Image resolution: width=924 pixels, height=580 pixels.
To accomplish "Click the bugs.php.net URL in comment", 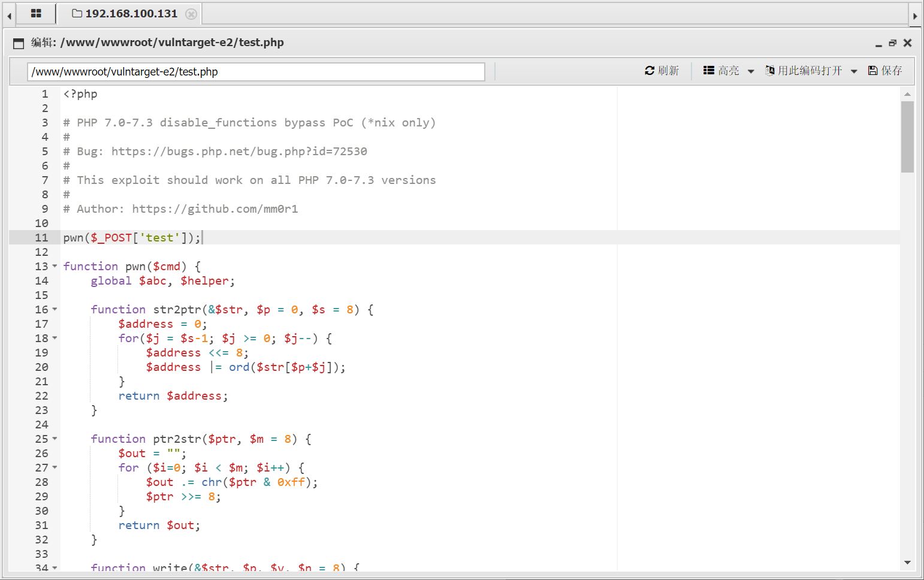I will (239, 152).
